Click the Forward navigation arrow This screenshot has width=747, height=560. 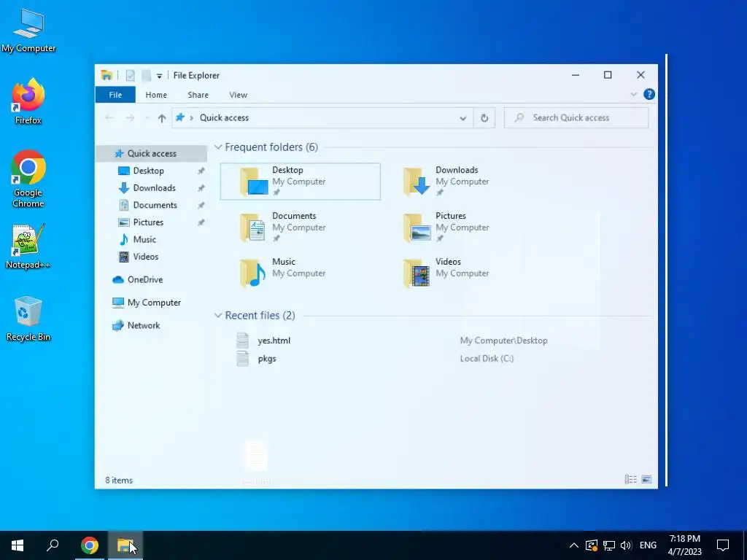(x=130, y=118)
